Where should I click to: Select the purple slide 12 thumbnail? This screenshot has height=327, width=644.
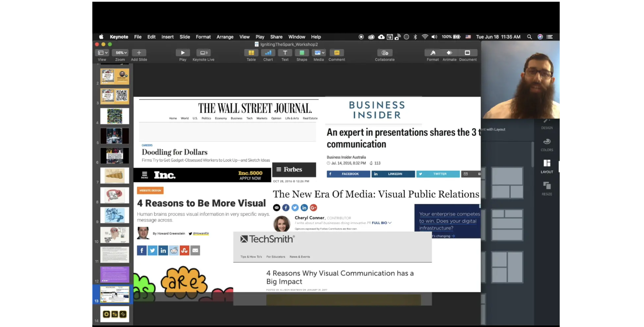click(115, 274)
